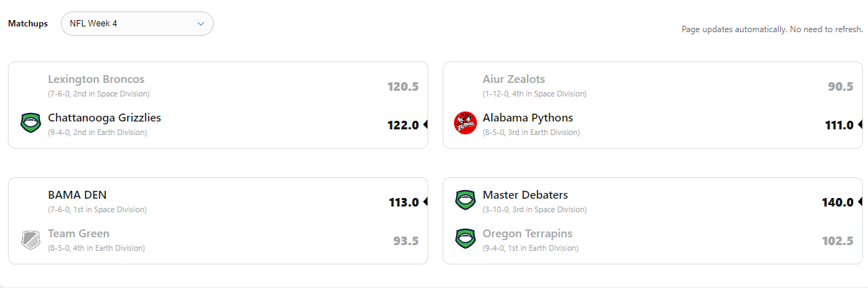This screenshot has width=868, height=288.
Task: Click the chevron on the week selector
Action: click(201, 24)
